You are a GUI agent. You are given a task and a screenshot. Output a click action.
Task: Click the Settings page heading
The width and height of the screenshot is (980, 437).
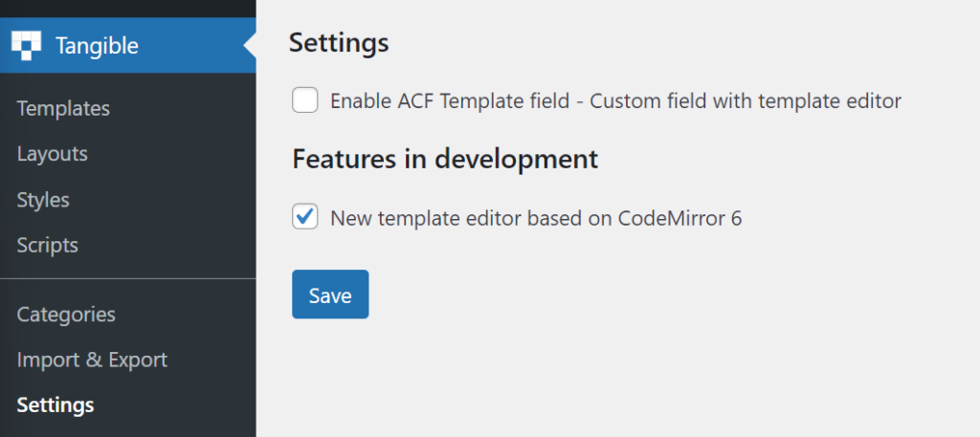click(339, 43)
